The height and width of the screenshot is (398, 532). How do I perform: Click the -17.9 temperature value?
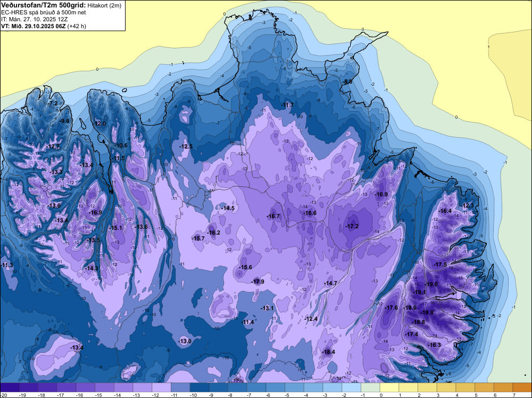[x=257, y=281]
